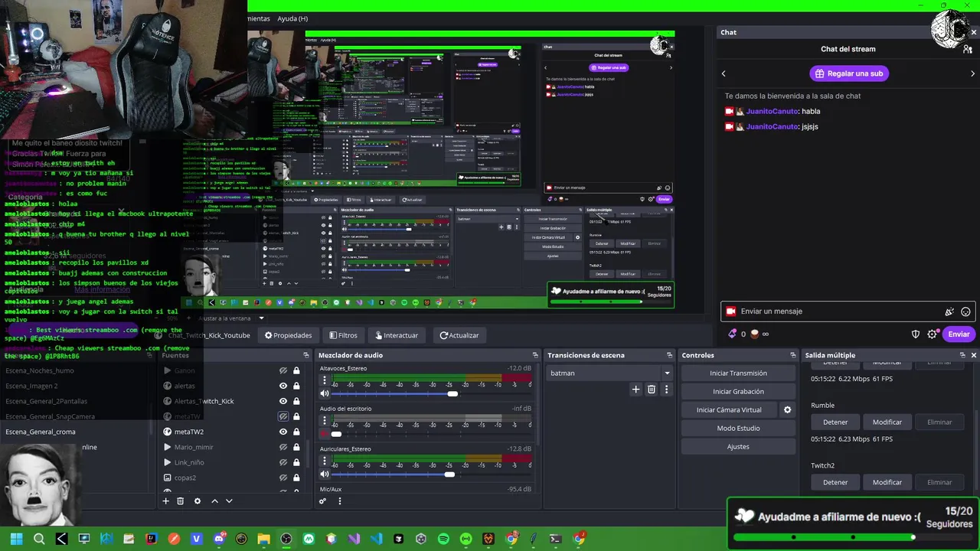Viewport: 980px width, 551px height.
Task: Click Actualizar toolbar button
Action: 459,335
